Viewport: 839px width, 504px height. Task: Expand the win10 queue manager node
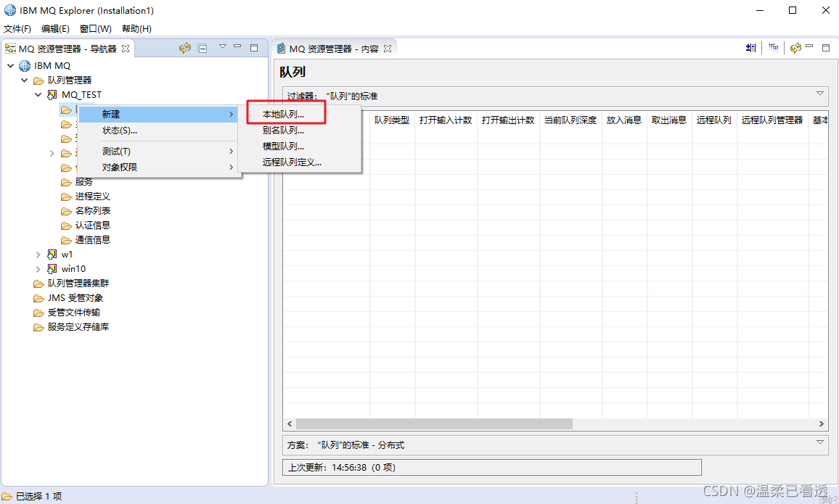point(38,269)
